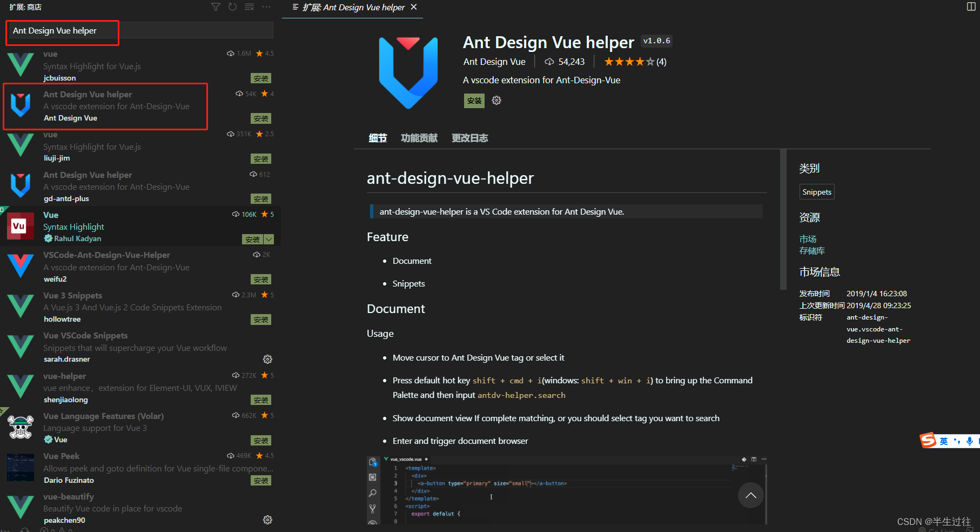Viewport: 980px width, 532px height.
Task: Refresh the extensions list
Action: pos(232,6)
